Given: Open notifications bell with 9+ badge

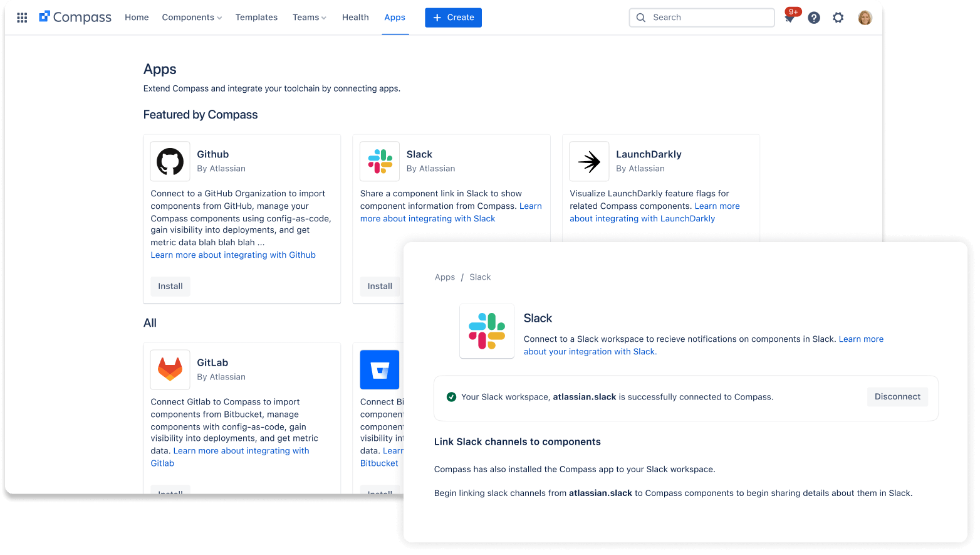Looking at the screenshot, I should (790, 17).
